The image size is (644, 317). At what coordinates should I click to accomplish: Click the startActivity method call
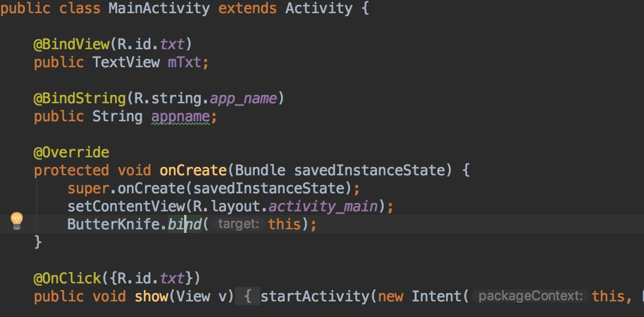pyautogui.click(x=314, y=297)
